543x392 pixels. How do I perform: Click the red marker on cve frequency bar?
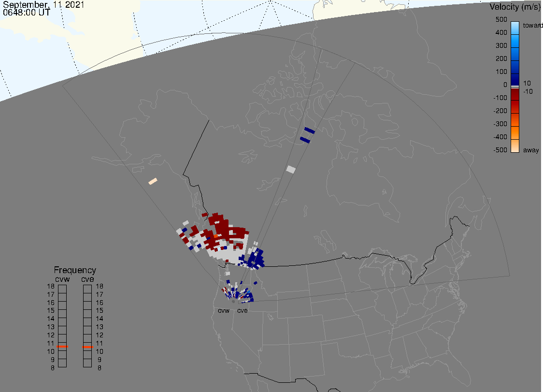click(x=87, y=347)
